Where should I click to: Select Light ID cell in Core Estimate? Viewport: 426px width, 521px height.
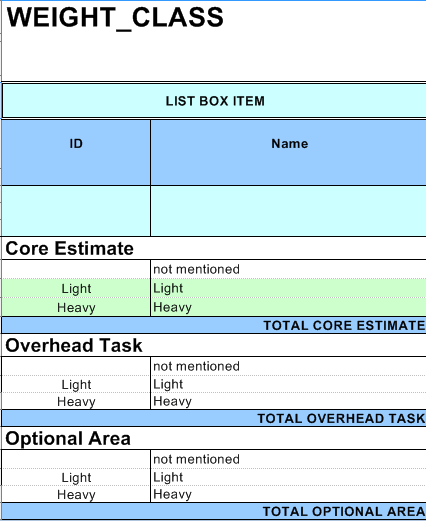point(76,288)
